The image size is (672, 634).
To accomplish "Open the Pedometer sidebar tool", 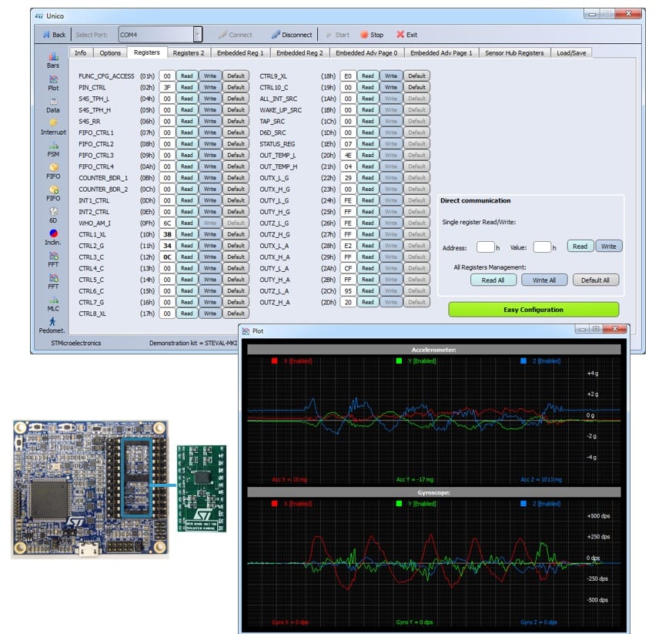I will click(x=53, y=325).
